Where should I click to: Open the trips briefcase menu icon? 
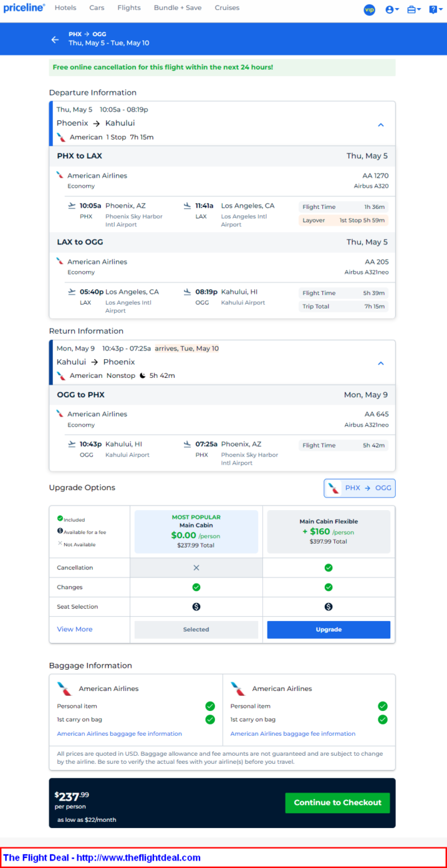coord(413,9)
